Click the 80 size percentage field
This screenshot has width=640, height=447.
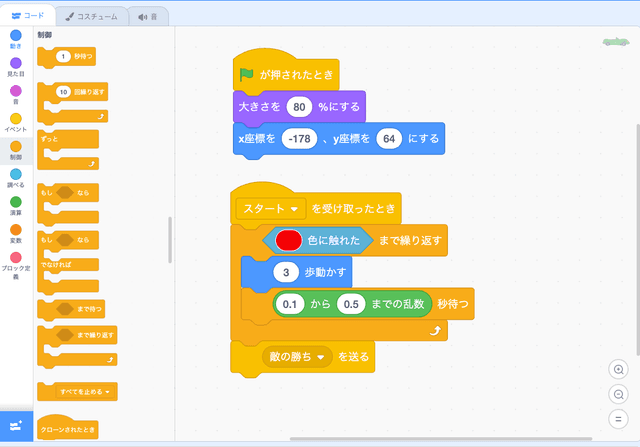(300, 106)
